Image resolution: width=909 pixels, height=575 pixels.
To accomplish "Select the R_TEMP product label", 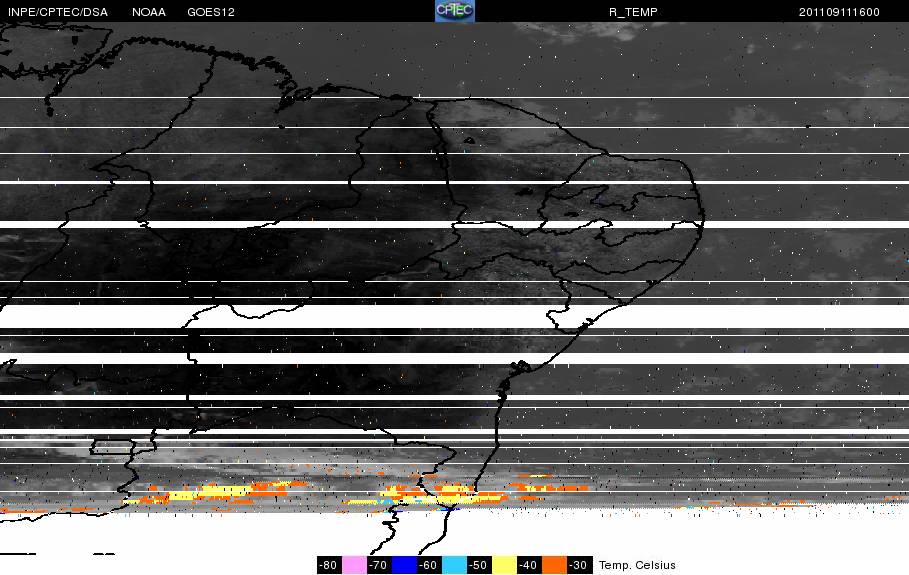I will tap(633, 12).
